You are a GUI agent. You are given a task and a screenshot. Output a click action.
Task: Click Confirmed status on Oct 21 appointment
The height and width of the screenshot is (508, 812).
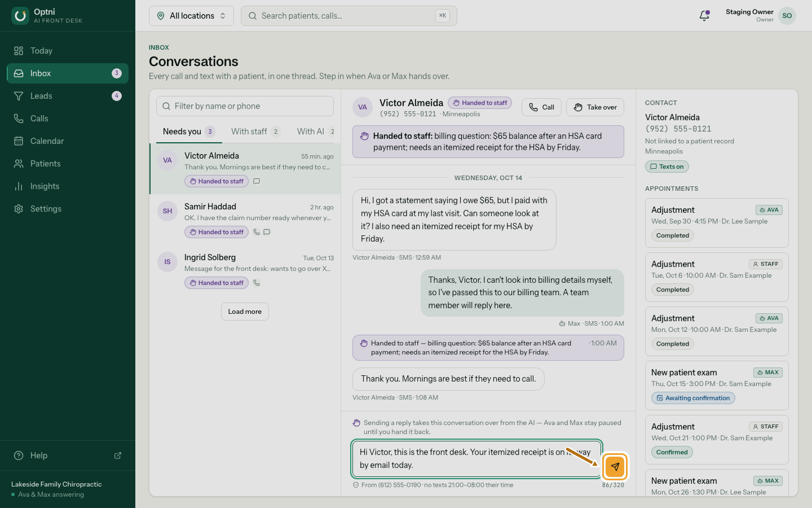tap(672, 452)
